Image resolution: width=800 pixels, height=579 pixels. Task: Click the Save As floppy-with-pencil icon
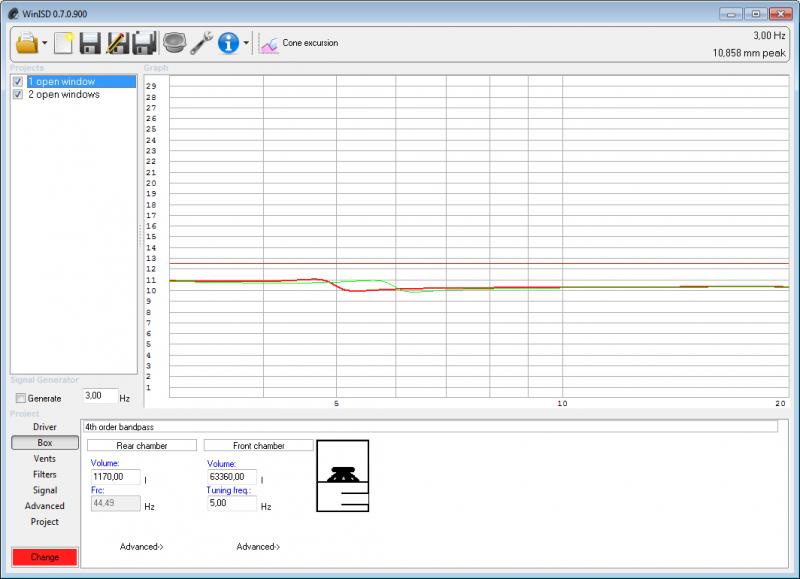click(116, 43)
